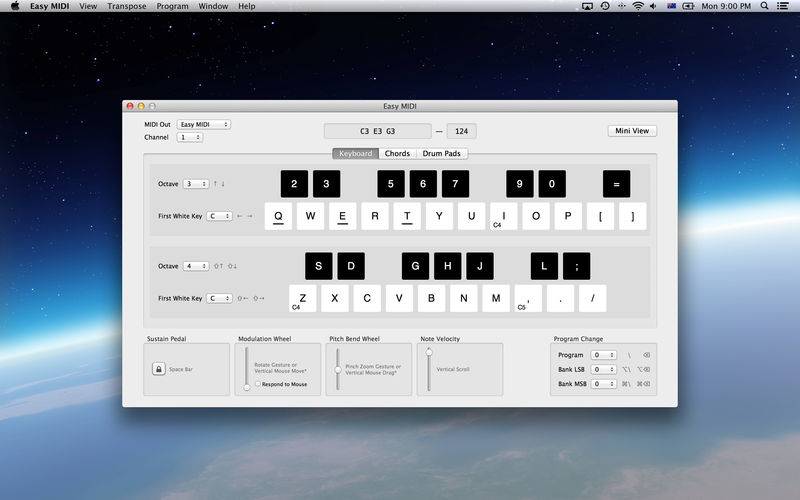Play the black key labeled semicolon

577,266
